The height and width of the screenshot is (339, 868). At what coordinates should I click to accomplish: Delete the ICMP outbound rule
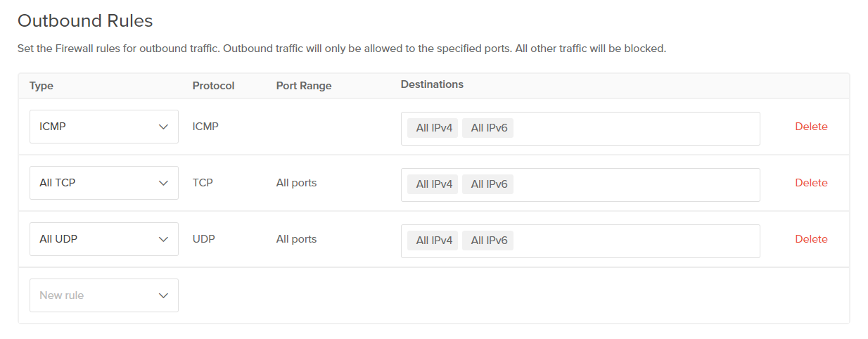click(811, 127)
